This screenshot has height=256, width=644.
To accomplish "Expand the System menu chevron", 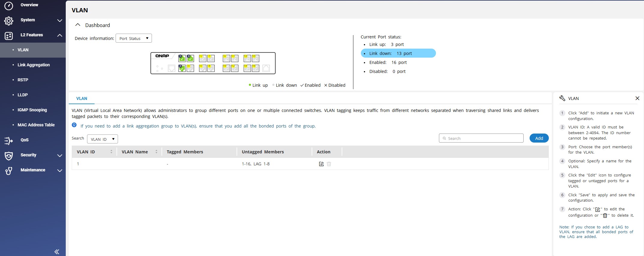I will (60, 20).
